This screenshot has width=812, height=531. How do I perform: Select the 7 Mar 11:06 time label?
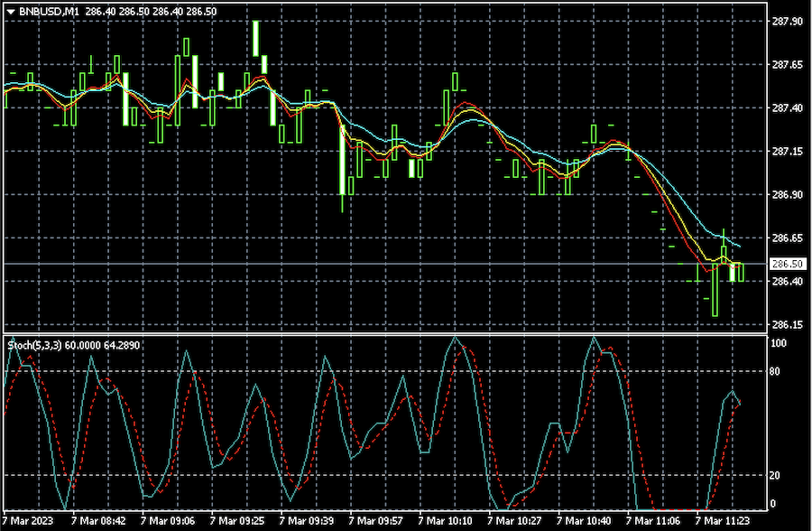653,520
